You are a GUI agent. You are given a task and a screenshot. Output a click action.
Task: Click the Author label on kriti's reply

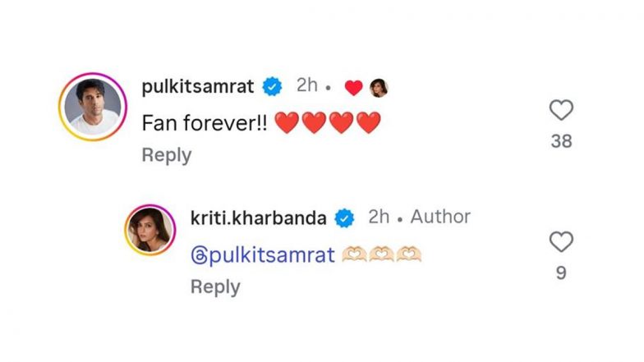point(440,217)
